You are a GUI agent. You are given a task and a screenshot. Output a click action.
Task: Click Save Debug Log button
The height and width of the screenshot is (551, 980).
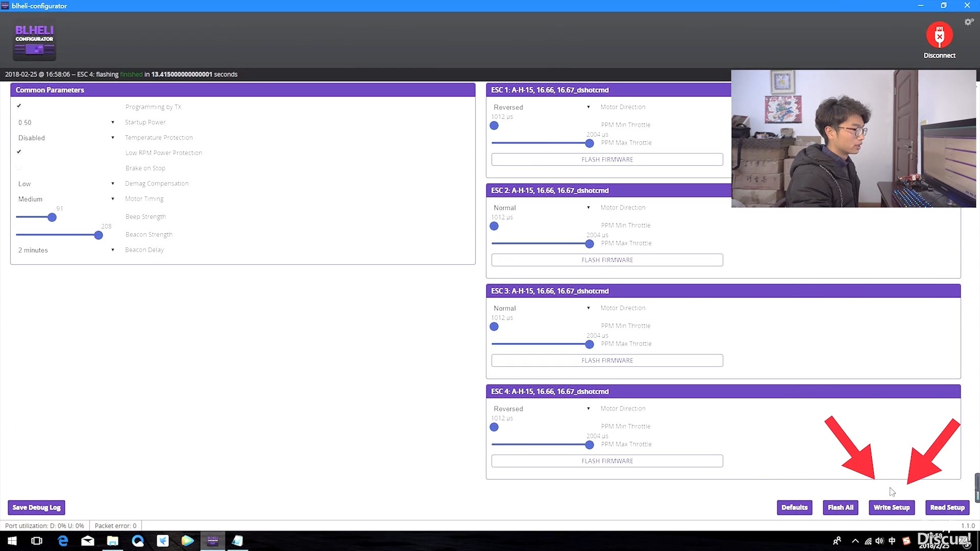click(36, 508)
